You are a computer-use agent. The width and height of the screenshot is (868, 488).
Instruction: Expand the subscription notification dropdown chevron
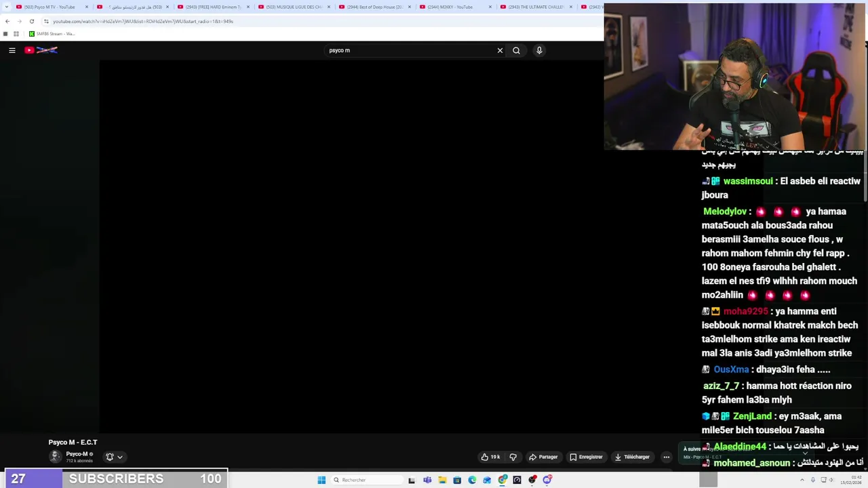(120, 457)
